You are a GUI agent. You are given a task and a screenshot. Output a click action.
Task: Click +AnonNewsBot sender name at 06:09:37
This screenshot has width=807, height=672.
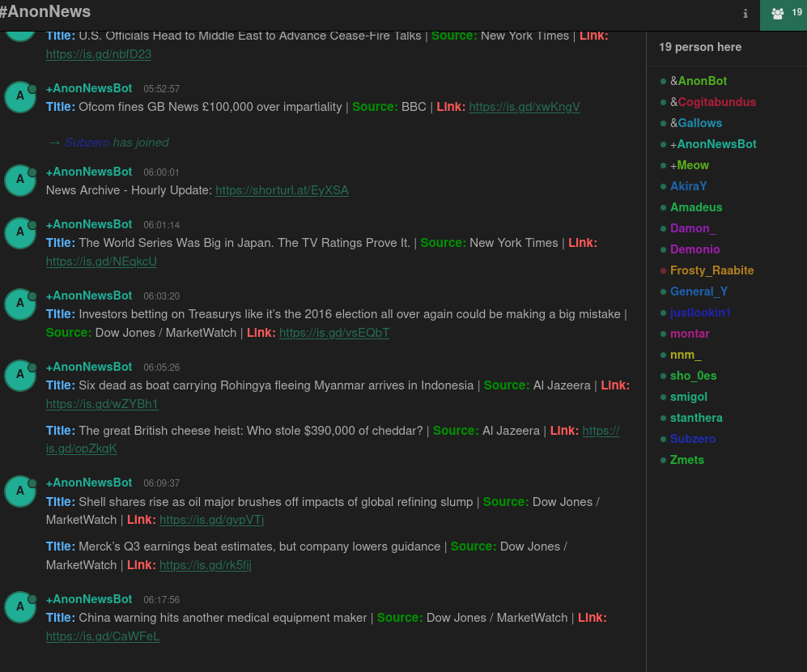(89, 483)
